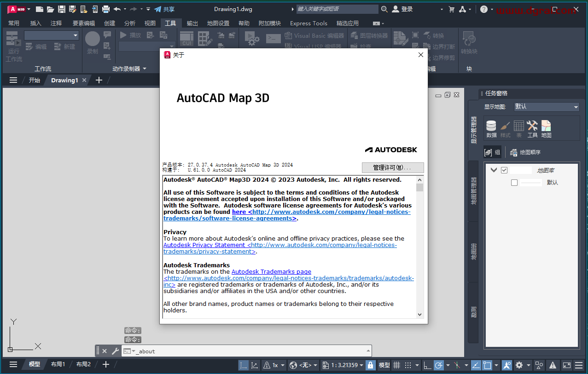Screen dimensions: 588x374
Task: Toggle the grid display in status bar
Action: point(397,365)
